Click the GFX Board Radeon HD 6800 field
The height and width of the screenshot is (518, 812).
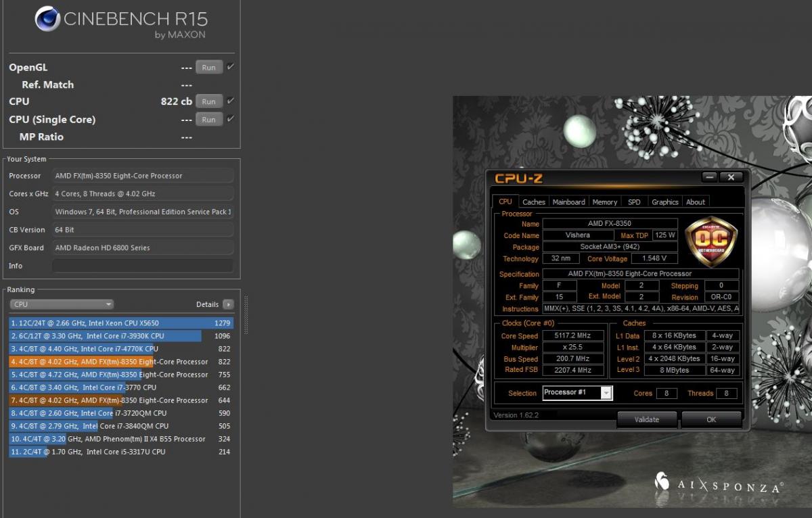[143, 248]
